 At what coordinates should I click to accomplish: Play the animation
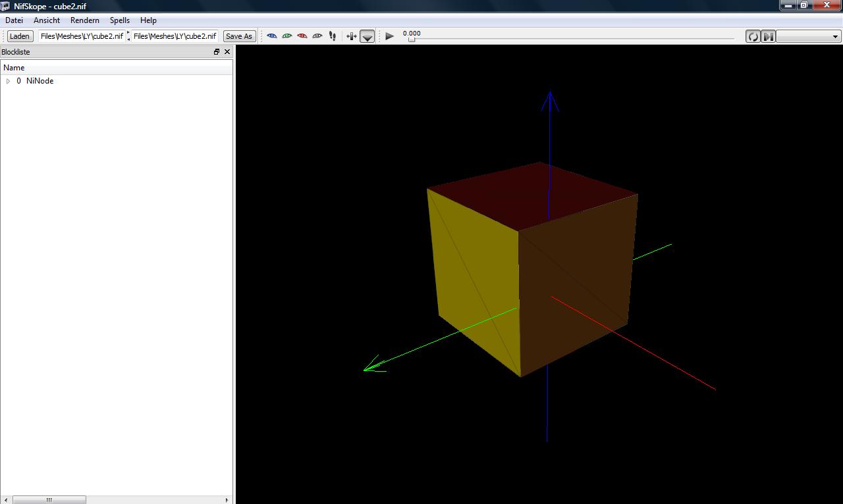[389, 36]
